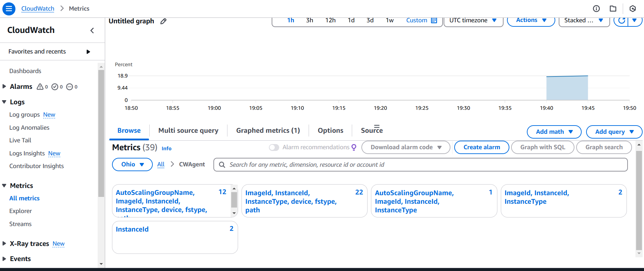The width and height of the screenshot is (644, 271).
Task: Focus the metric search field
Action: click(421, 165)
